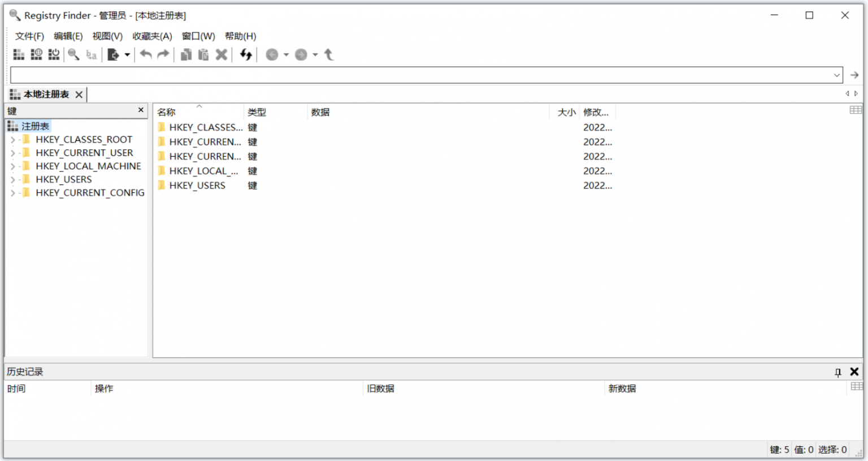This screenshot has width=868, height=461.
Task: Redo the last undone action
Action: (x=163, y=54)
